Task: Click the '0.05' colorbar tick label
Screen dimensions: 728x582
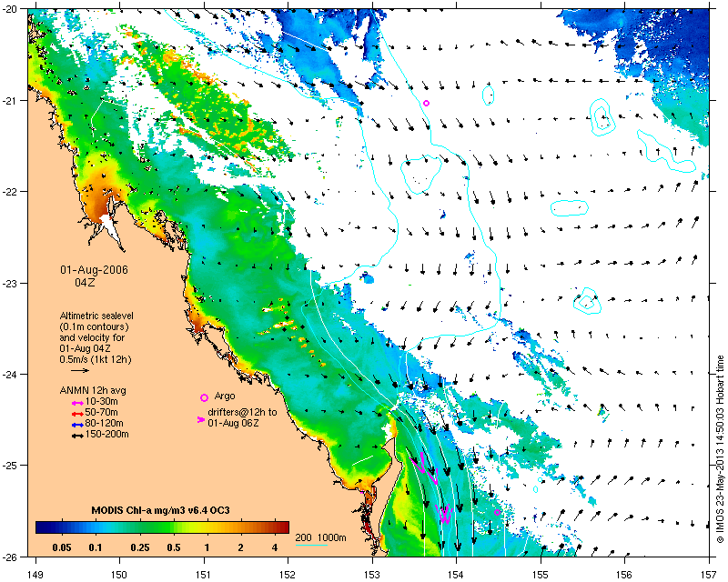Action: (x=62, y=548)
